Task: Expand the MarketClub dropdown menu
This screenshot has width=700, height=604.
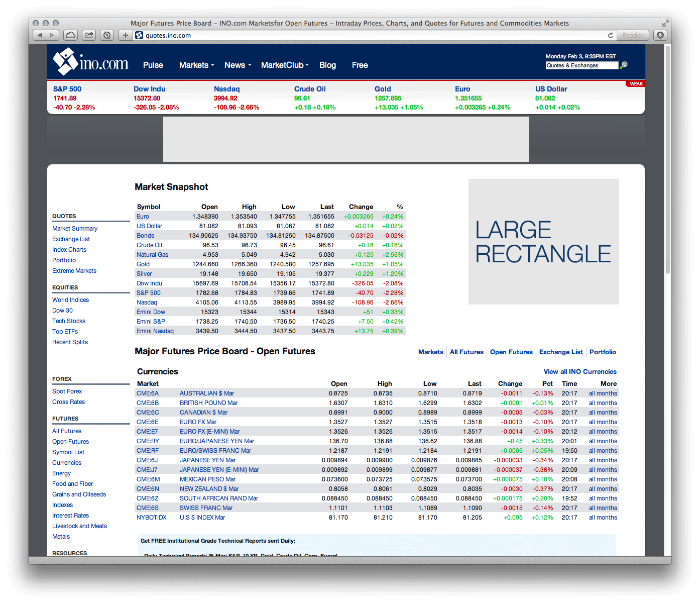Action: pyautogui.click(x=285, y=65)
